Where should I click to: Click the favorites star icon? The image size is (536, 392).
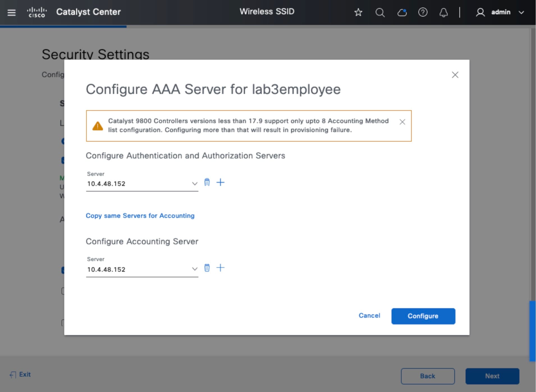pyautogui.click(x=358, y=12)
